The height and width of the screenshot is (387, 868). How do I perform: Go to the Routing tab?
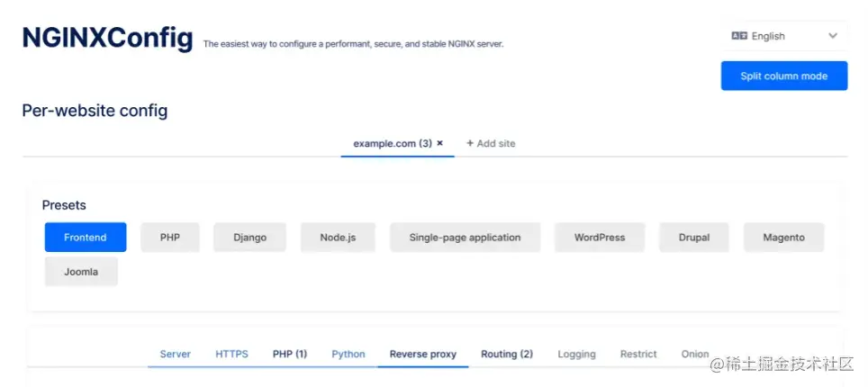[506, 354]
